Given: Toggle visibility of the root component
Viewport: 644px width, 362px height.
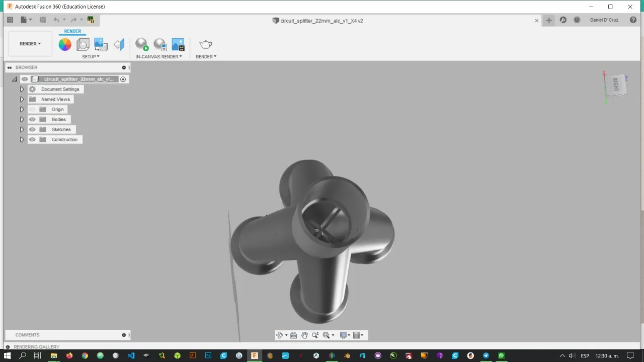Looking at the screenshot, I should pyautogui.click(x=25, y=79).
